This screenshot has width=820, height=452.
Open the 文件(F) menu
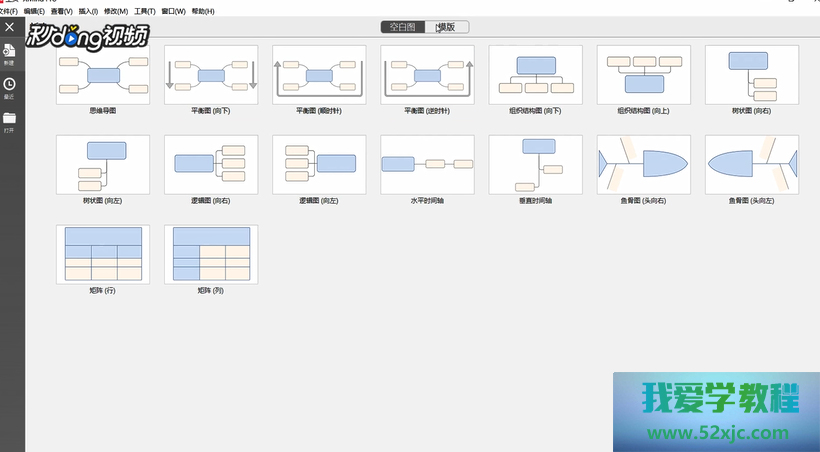(8, 11)
